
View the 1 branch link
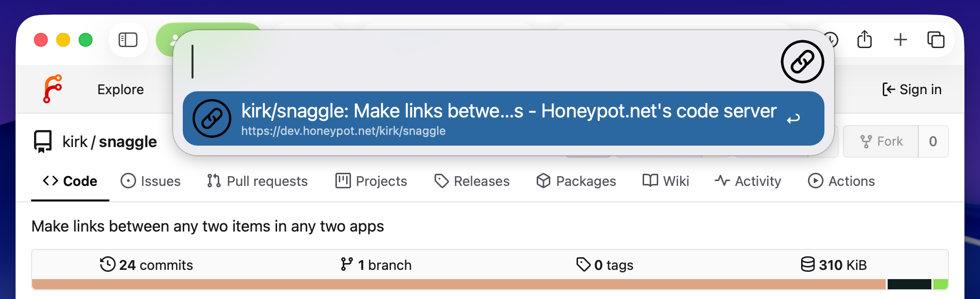[x=376, y=265]
